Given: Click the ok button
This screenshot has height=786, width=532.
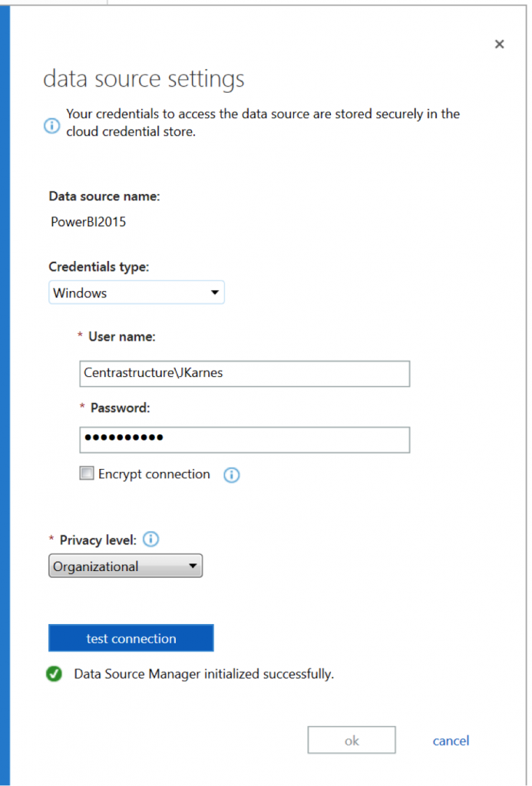Looking at the screenshot, I should (352, 741).
